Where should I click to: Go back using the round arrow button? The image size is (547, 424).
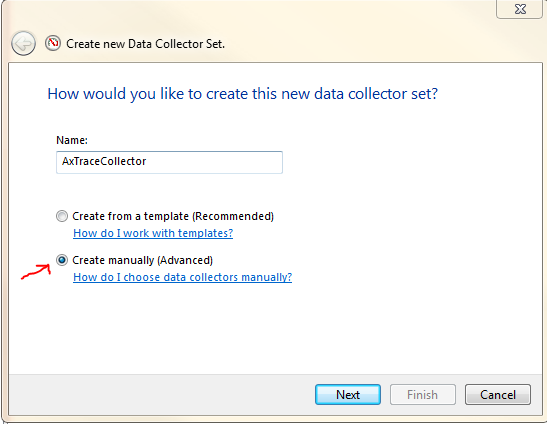tap(23, 44)
